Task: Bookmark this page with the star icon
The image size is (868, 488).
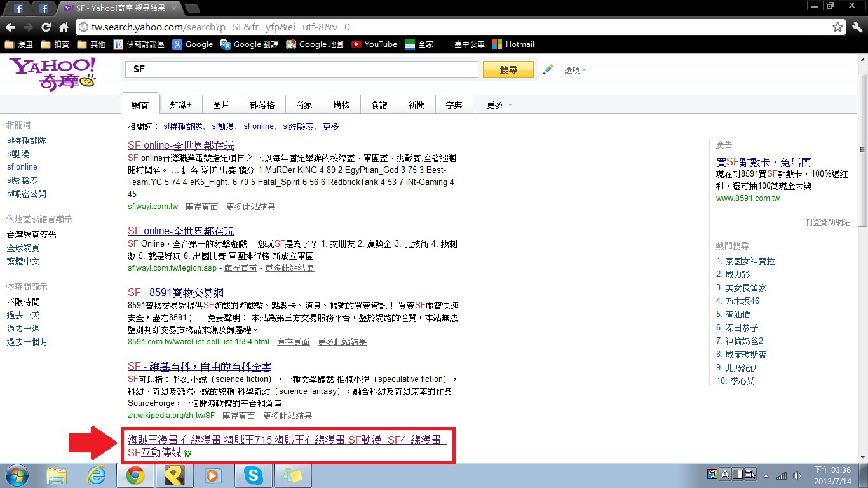Action: (837, 27)
